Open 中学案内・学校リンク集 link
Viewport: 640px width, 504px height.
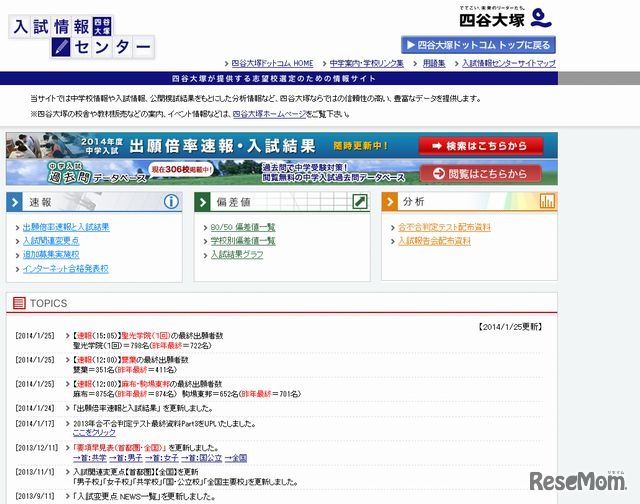click(367, 63)
